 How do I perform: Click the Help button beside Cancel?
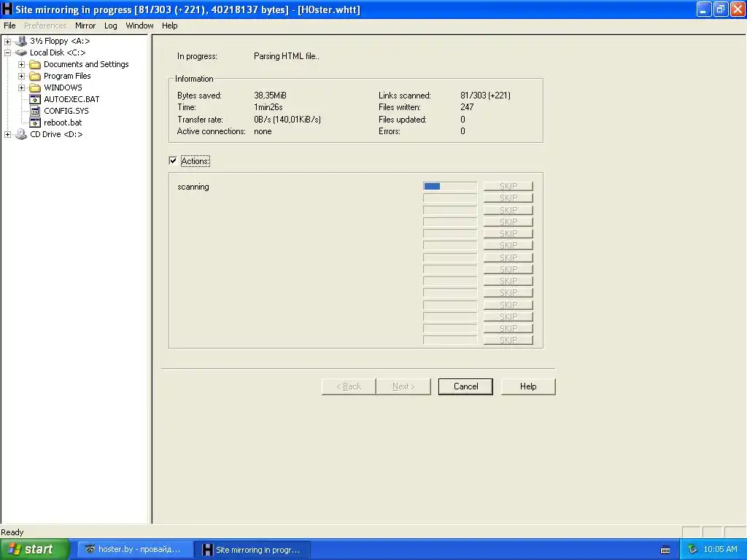tap(528, 386)
